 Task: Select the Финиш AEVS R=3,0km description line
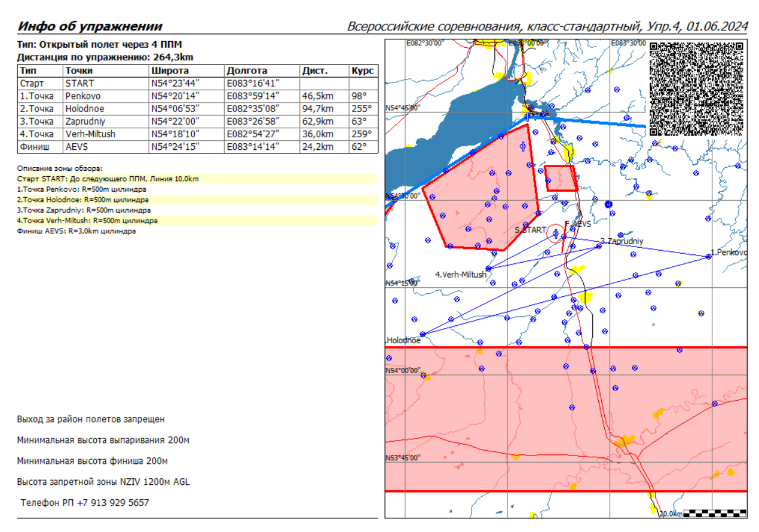76,231
